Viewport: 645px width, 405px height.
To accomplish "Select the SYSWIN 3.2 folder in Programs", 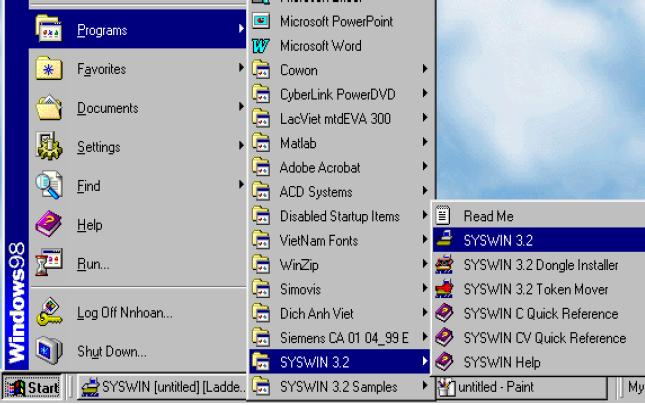I will point(340,361).
